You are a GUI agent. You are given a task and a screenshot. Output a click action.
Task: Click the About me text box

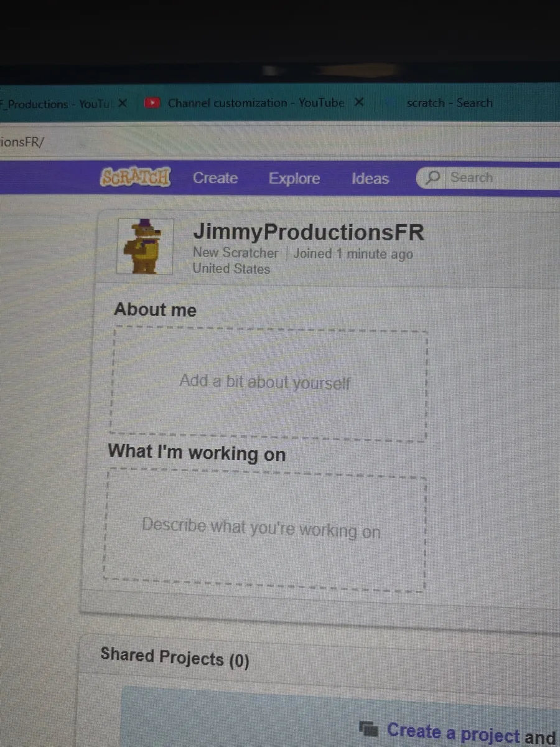click(269, 383)
